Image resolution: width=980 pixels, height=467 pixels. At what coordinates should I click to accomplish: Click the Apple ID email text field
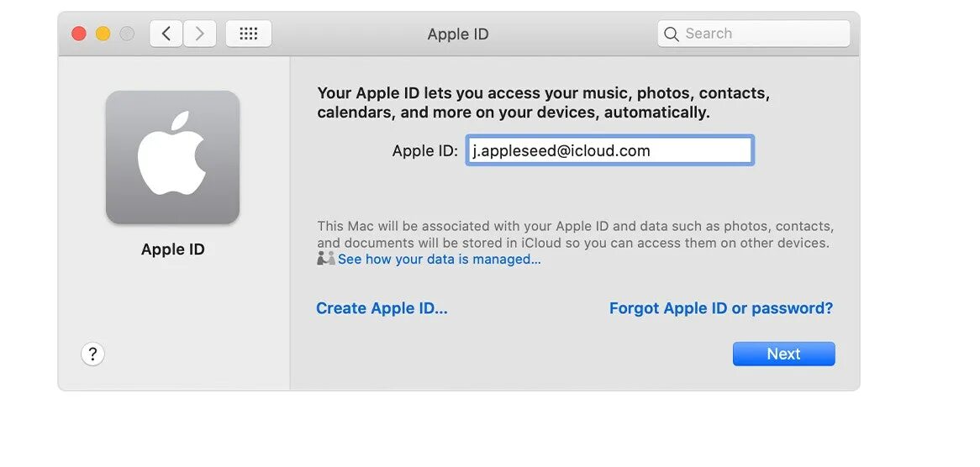609,150
